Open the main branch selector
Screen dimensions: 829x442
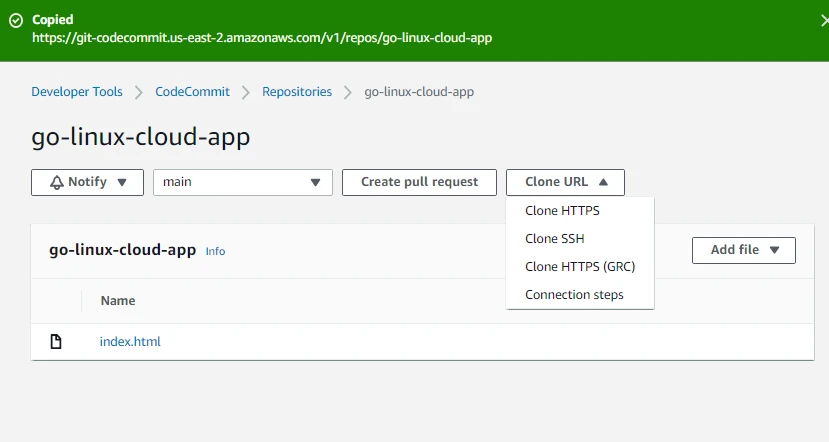(x=242, y=182)
